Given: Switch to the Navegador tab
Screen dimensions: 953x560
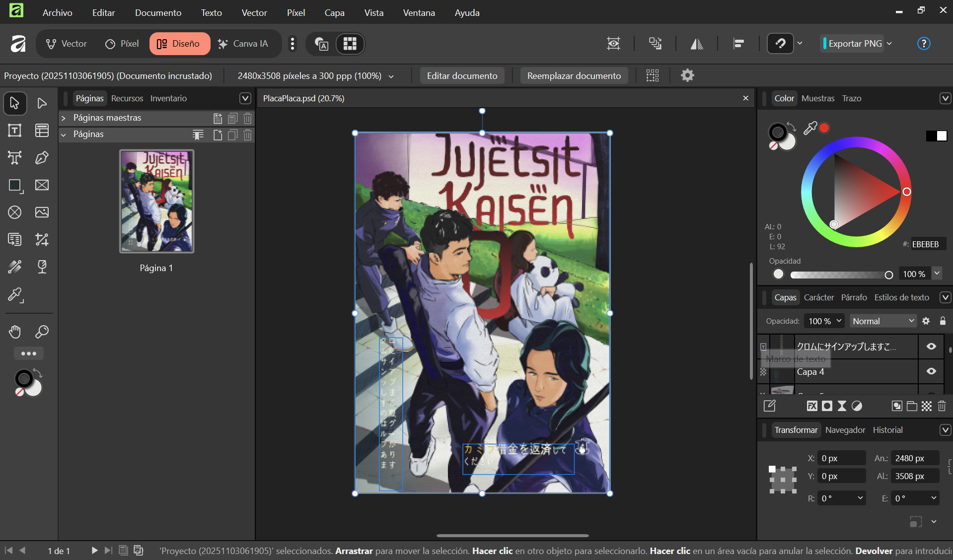Looking at the screenshot, I should pos(845,430).
